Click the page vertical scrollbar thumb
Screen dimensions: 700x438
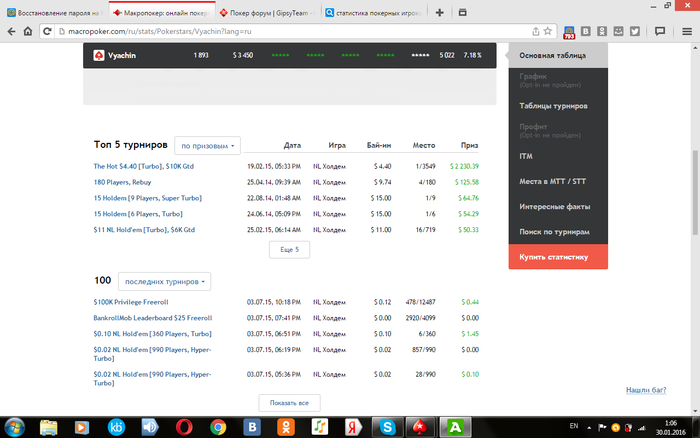coord(695,192)
